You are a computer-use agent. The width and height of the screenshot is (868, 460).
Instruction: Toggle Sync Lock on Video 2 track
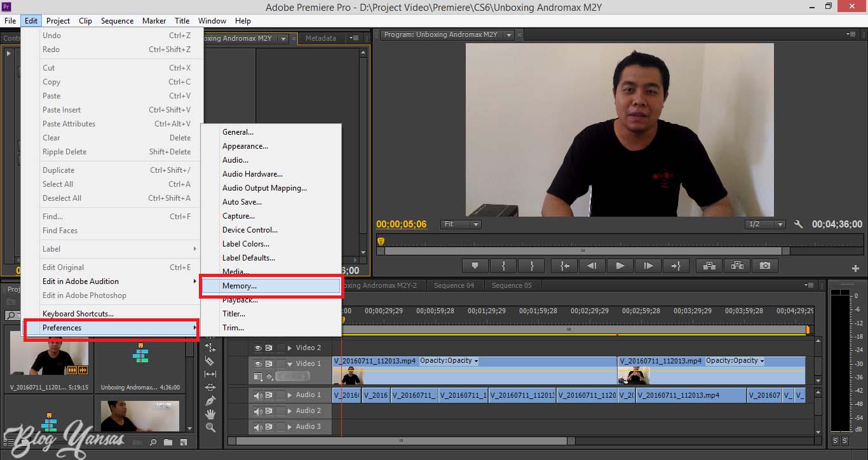pos(269,348)
